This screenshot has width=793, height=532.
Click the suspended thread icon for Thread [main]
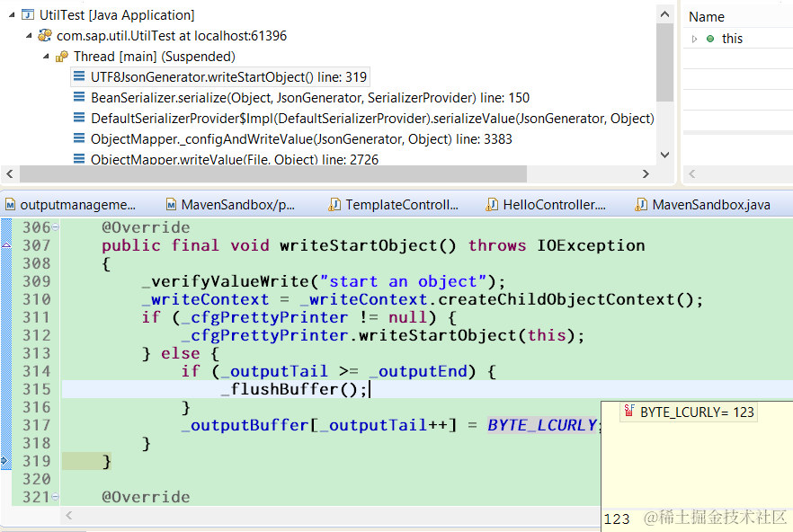pos(62,56)
